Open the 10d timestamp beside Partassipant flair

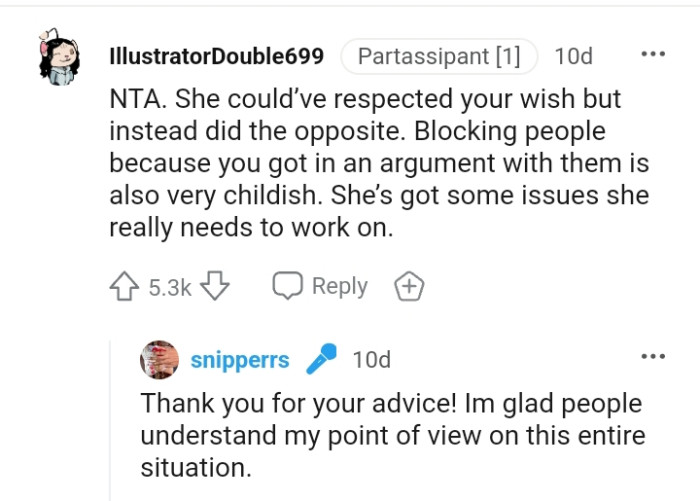tap(573, 57)
